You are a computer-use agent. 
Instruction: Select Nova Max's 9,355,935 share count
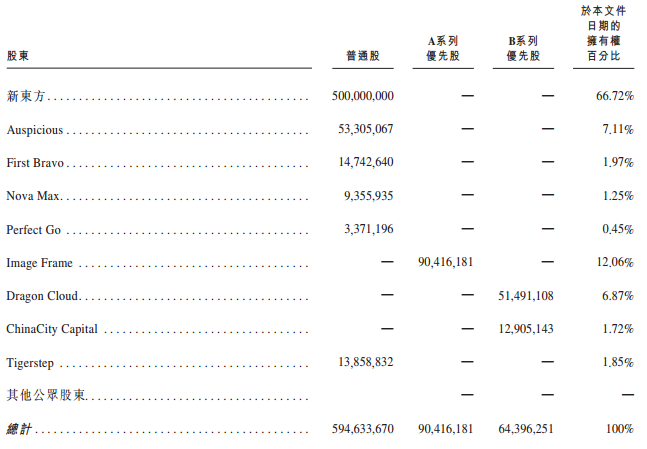click(x=369, y=195)
